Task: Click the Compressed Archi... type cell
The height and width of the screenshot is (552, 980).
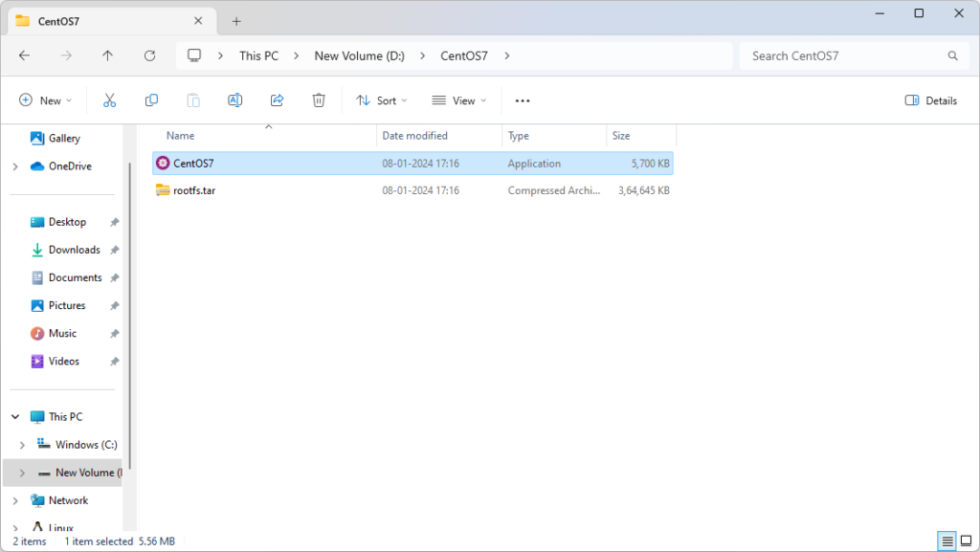Action: click(554, 190)
